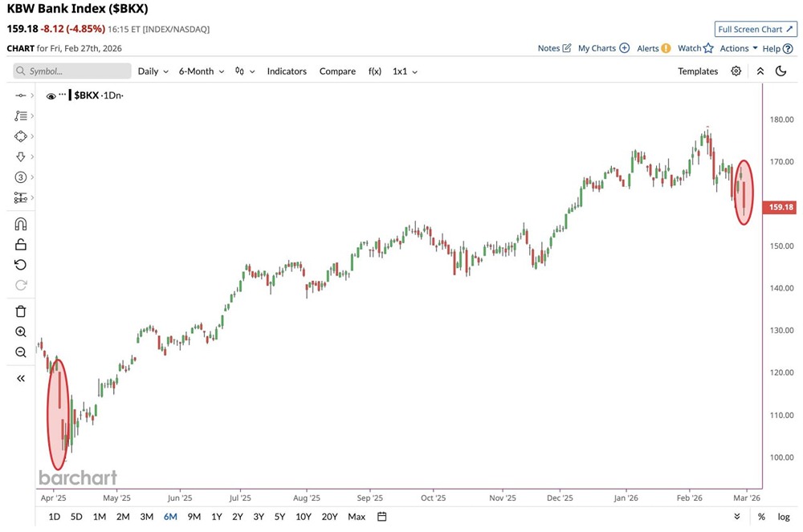Click the lock drawings icon
Image resolution: width=803 pixels, height=532 pixels.
[21, 245]
